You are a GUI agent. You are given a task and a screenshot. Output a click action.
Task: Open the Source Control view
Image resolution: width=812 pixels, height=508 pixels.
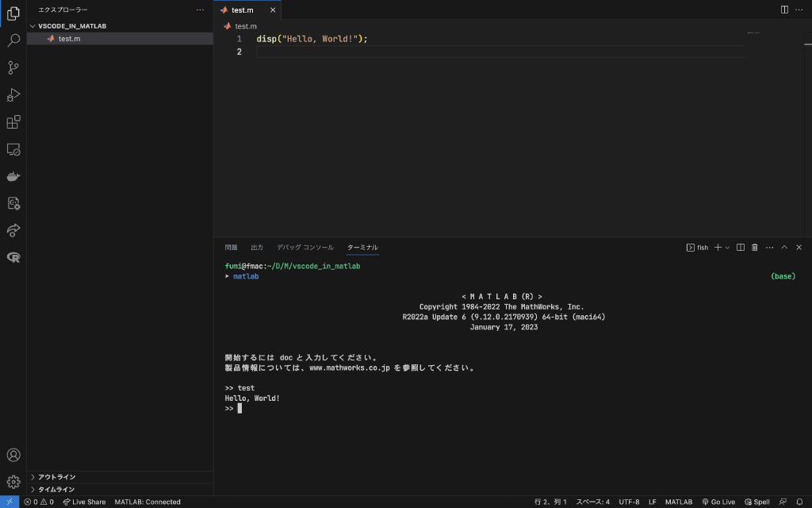pos(13,67)
